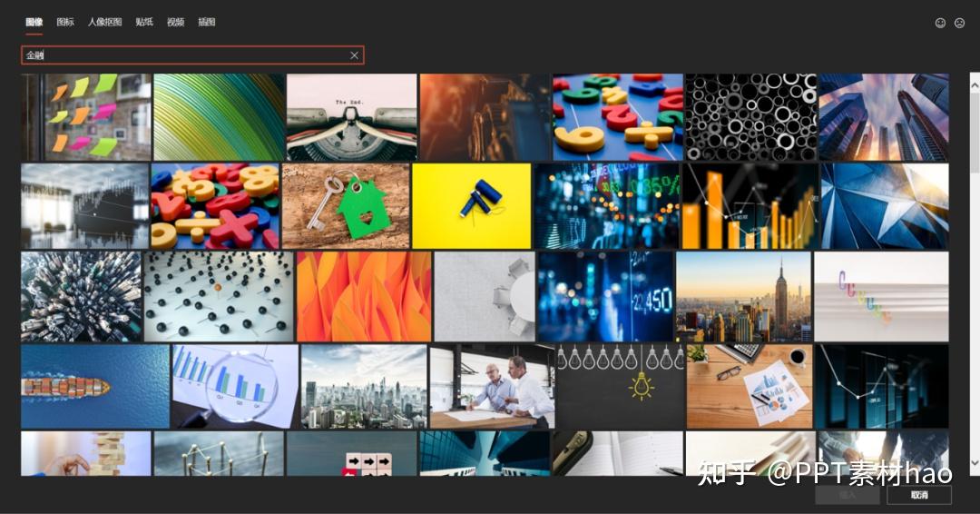Switch to the 图标 tab

(x=65, y=22)
